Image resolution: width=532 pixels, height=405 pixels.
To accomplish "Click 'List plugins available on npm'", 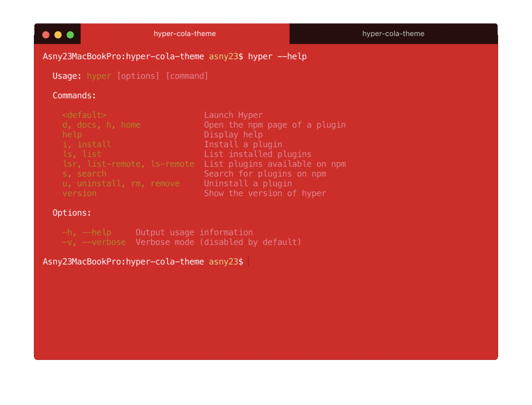I will click(275, 164).
